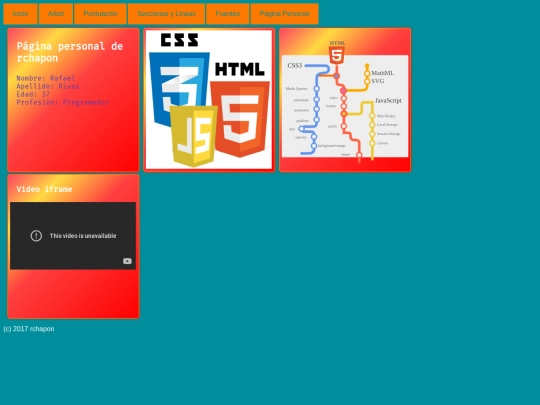Click the unavailable video warning icon

click(36, 236)
